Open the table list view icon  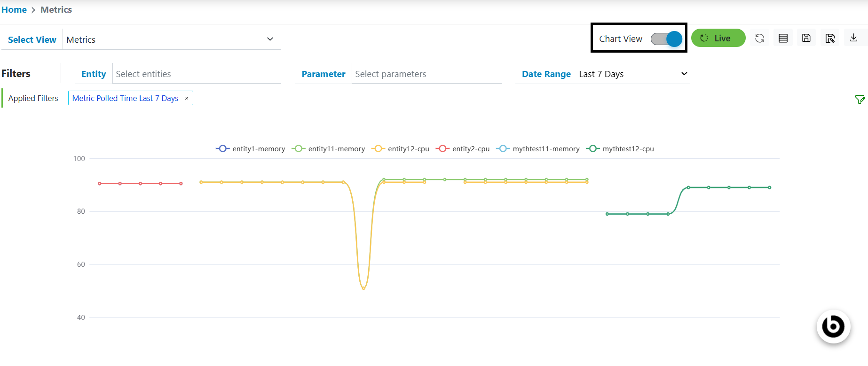click(783, 39)
